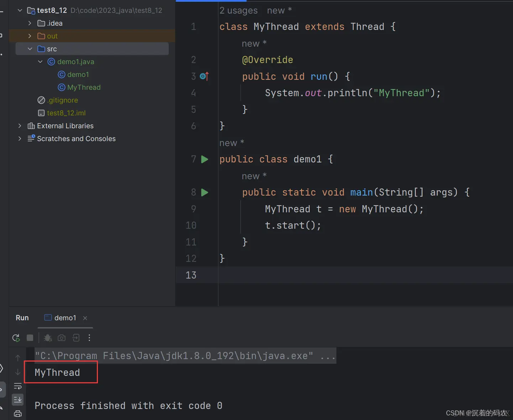This screenshot has height=420, width=513.
Task: Click the out folder icon
Action: tap(41, 36)
